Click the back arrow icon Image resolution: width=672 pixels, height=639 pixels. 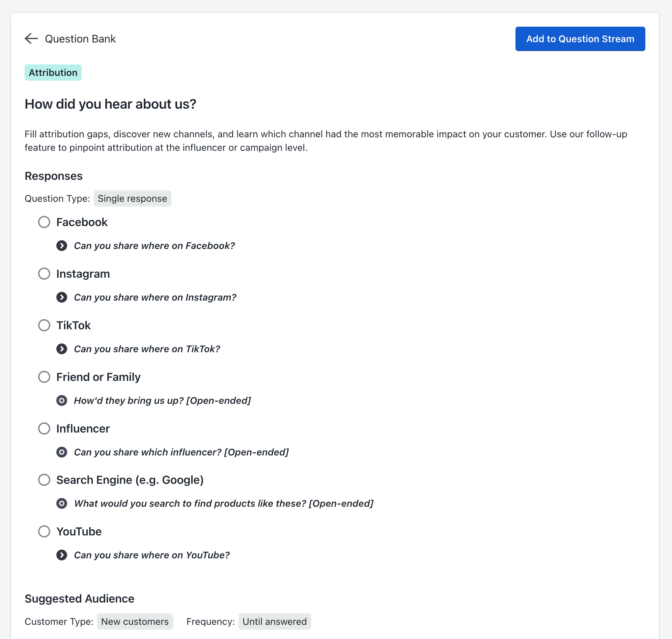tap(31, 39)
